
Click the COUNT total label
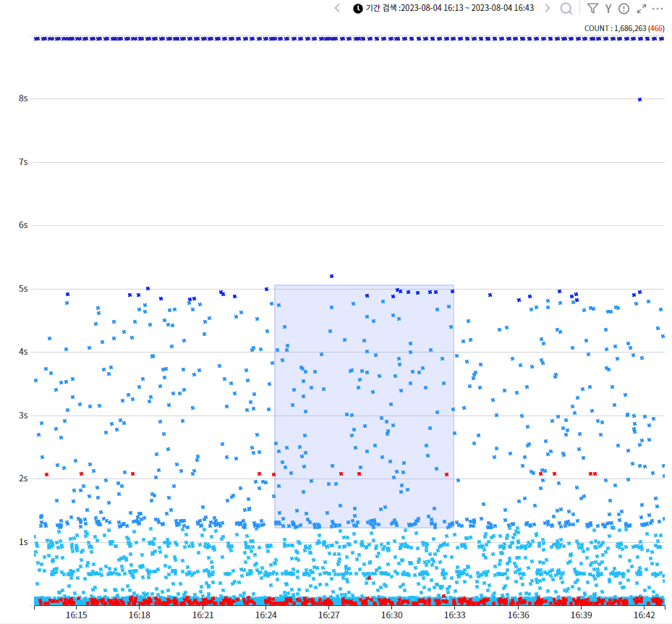615,28
